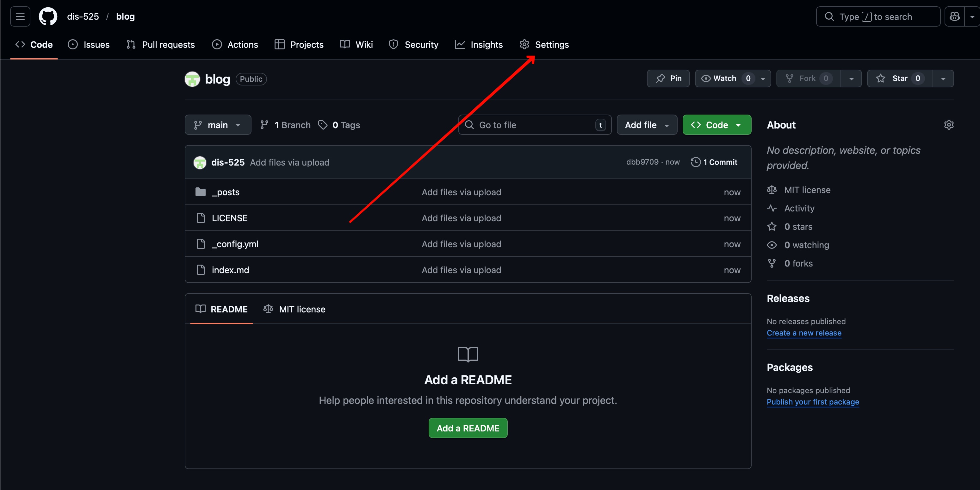This screenshot has height=490, width=980.
Task: Click the commit history clock icon
Action: pyautogui.click(x=695, y=162)
